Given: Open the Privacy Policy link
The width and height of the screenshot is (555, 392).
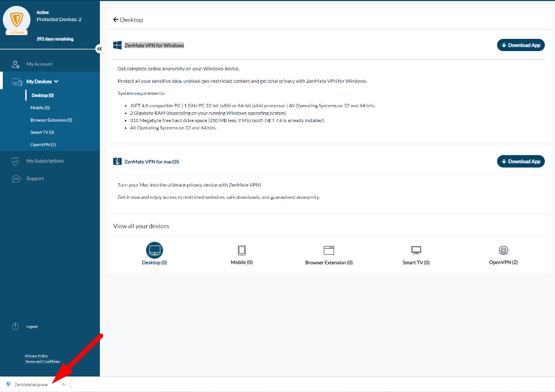Looking at the screenshot, I should (x=36, y=356).
